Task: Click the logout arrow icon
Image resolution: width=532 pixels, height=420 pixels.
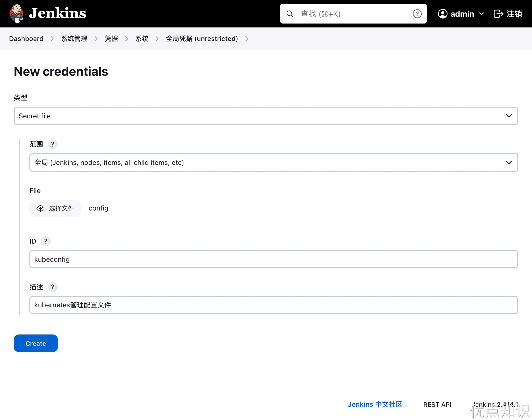Action: [x=498, y=14]
